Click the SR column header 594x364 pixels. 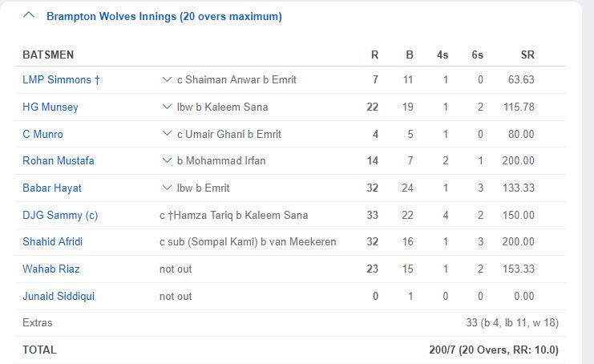(527, 55)
